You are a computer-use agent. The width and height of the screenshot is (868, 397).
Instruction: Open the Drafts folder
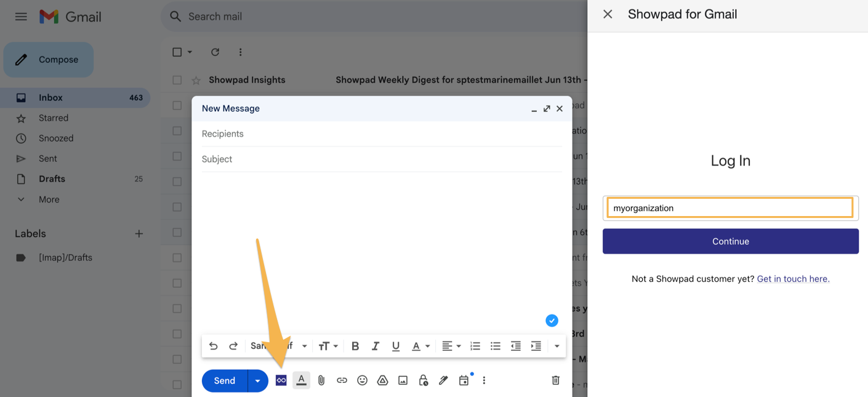click(52, 179)
